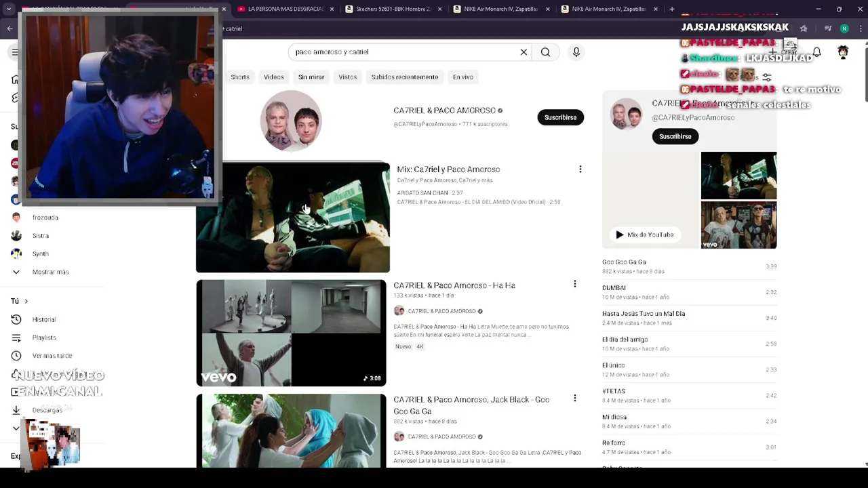Open Historial in the sidebar
Image resolution: width=868 pixels, height=488 pixels.
[44, 319]
